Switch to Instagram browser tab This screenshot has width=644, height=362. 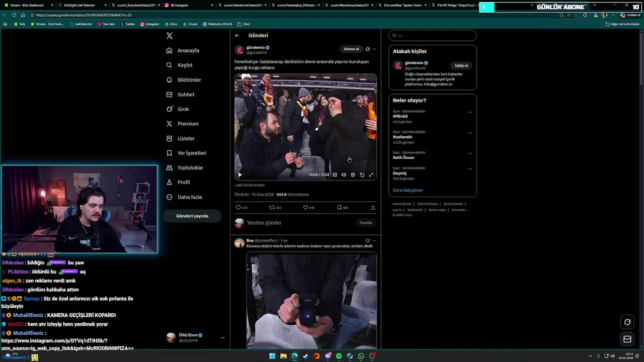point(189,5)
